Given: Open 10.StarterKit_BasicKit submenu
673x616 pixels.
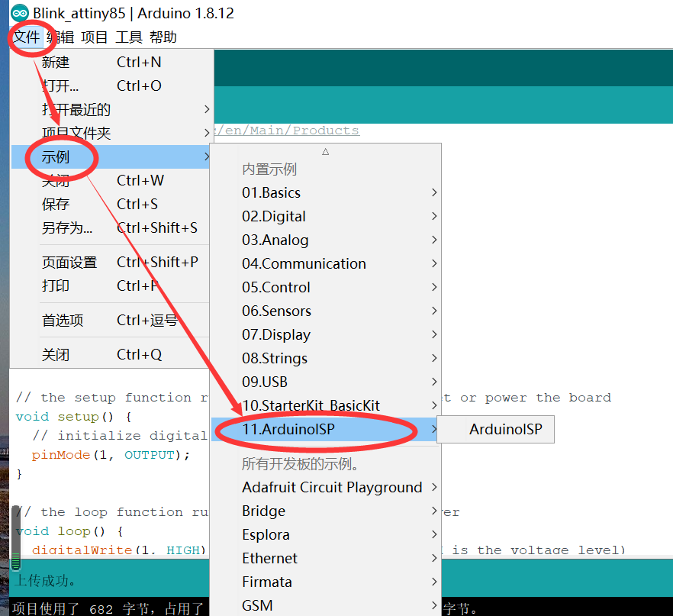Looking at the screenshot, I should 327,405.
